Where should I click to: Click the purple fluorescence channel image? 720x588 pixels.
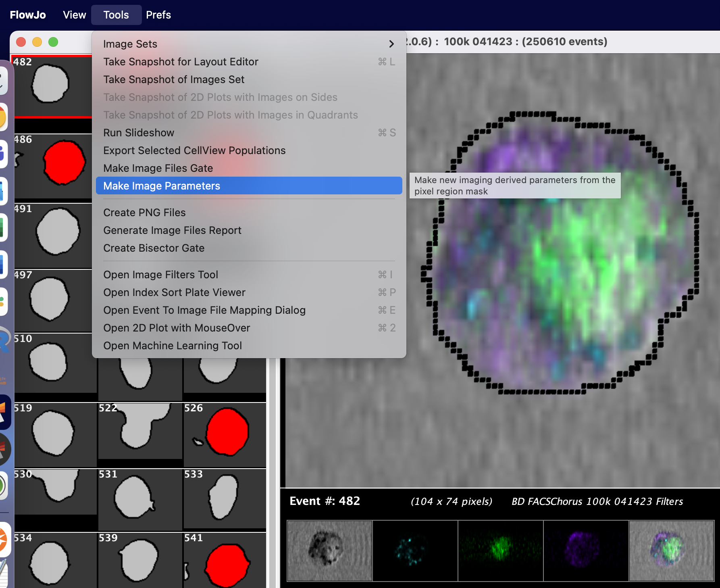(586, 550)
